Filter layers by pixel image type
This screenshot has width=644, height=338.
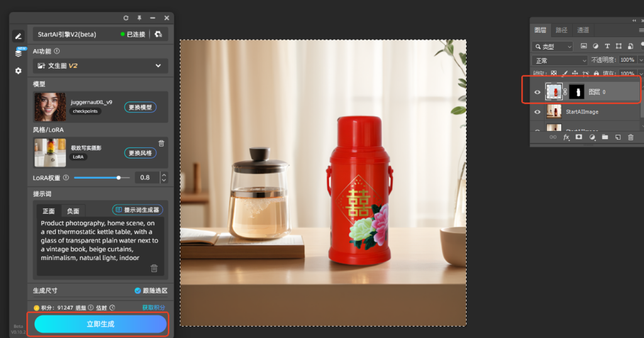click(x=584, y=47)
